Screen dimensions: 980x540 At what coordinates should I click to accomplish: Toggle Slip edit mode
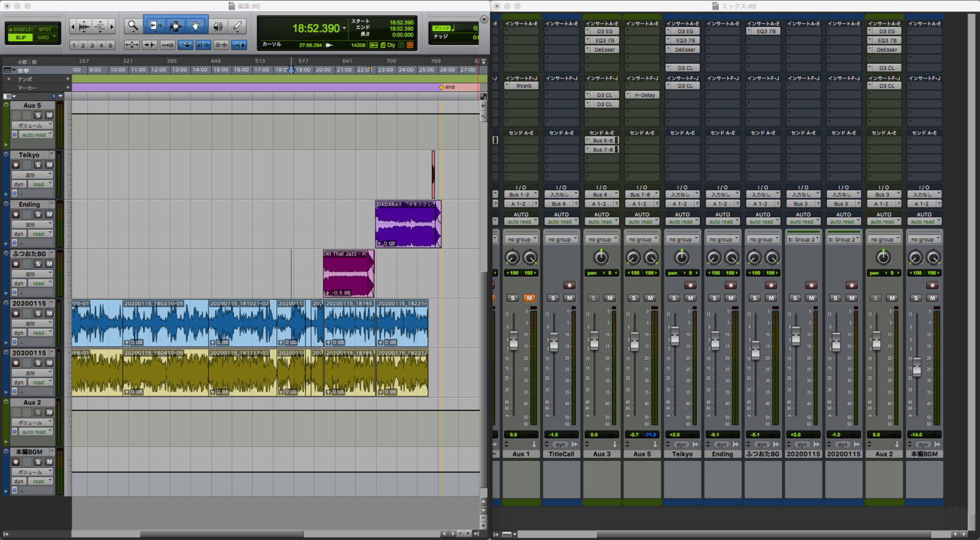point(21,37)
